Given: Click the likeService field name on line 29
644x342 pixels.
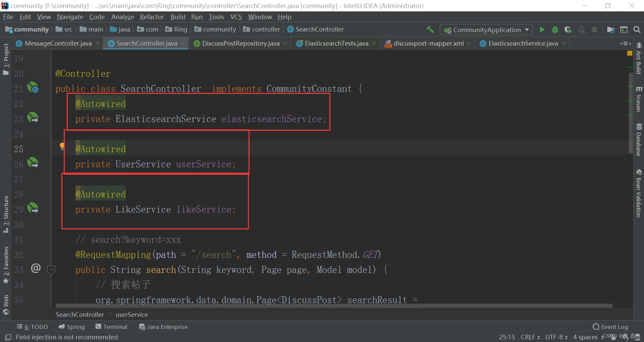Looking at the screenshot, I should coord(204,210).
